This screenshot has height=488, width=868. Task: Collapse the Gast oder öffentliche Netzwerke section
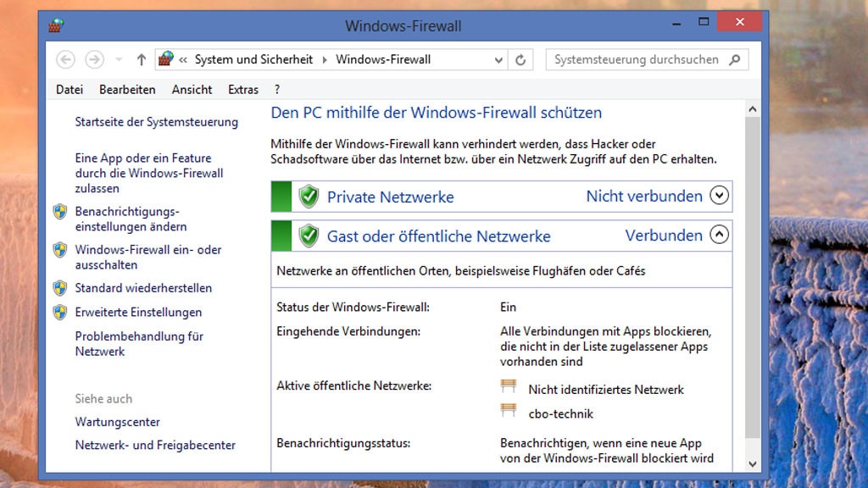(718, 235)
